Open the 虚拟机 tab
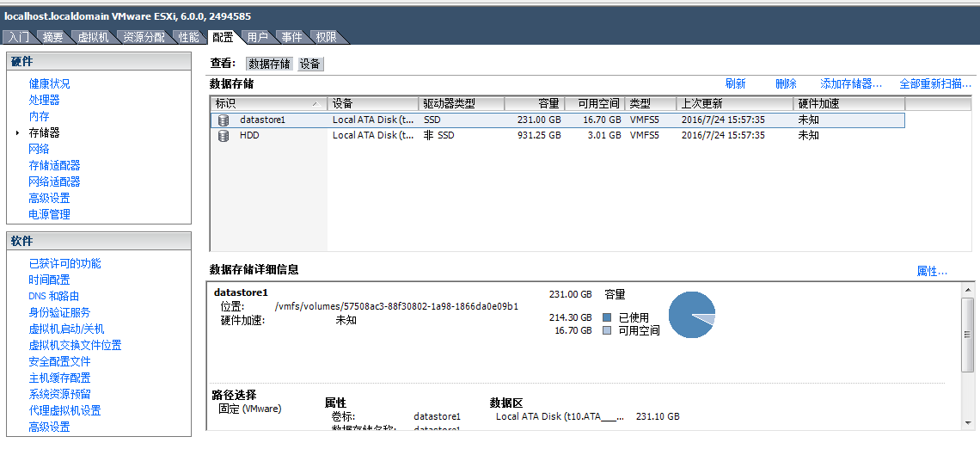 click(93, 38)
